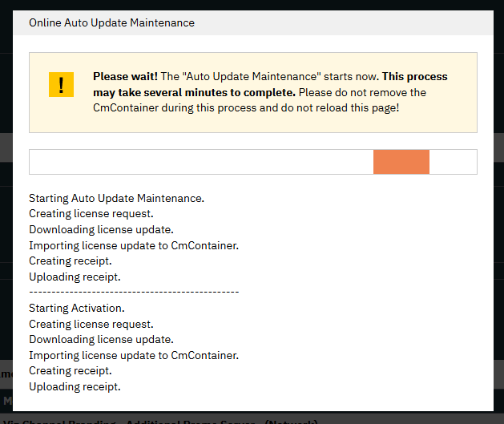Click first 'Importing license update to CmContainer.' line

click(x=134, y=245)
